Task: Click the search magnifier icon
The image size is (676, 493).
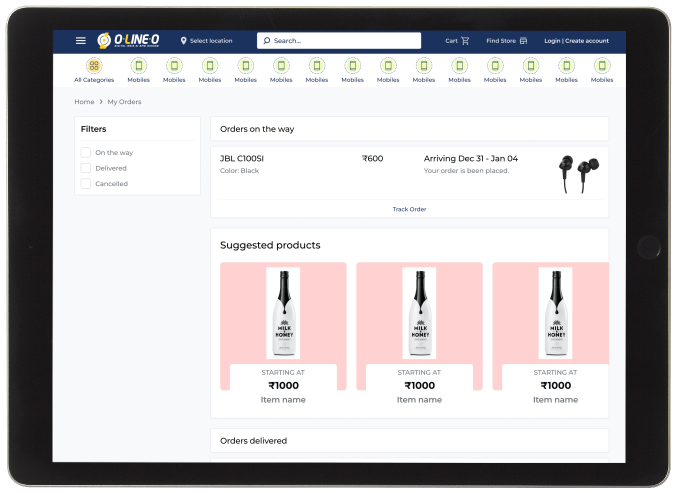Action: (x=267, y=41)
